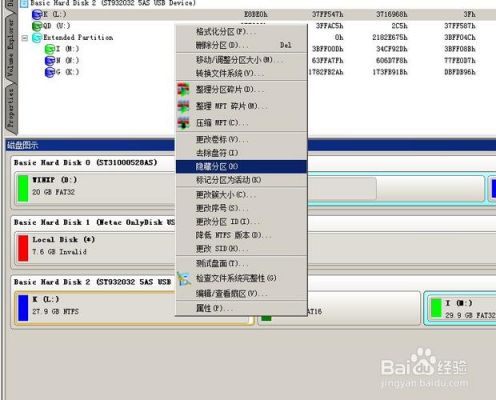Click the red Local Disk invalid partition swatch

coord(23,248)
